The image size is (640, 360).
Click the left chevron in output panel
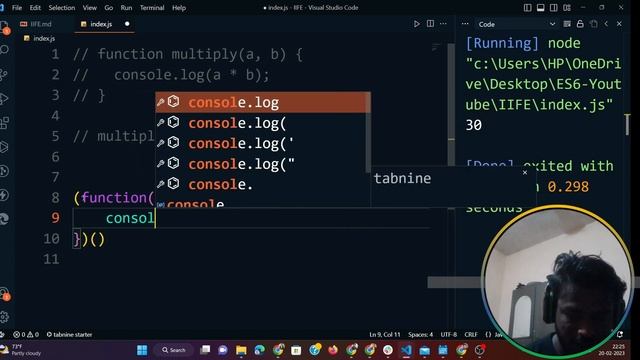point(606,24)
